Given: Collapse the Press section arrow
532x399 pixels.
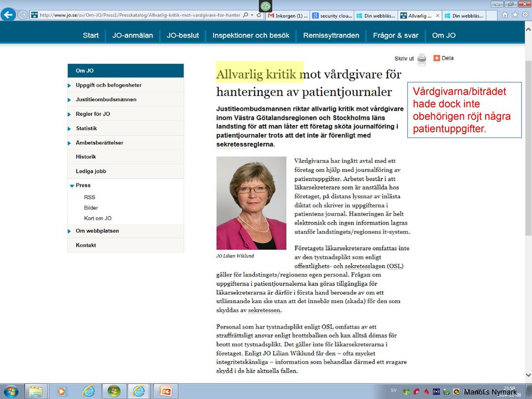Looking at the screenshot, I should point(72,186).
